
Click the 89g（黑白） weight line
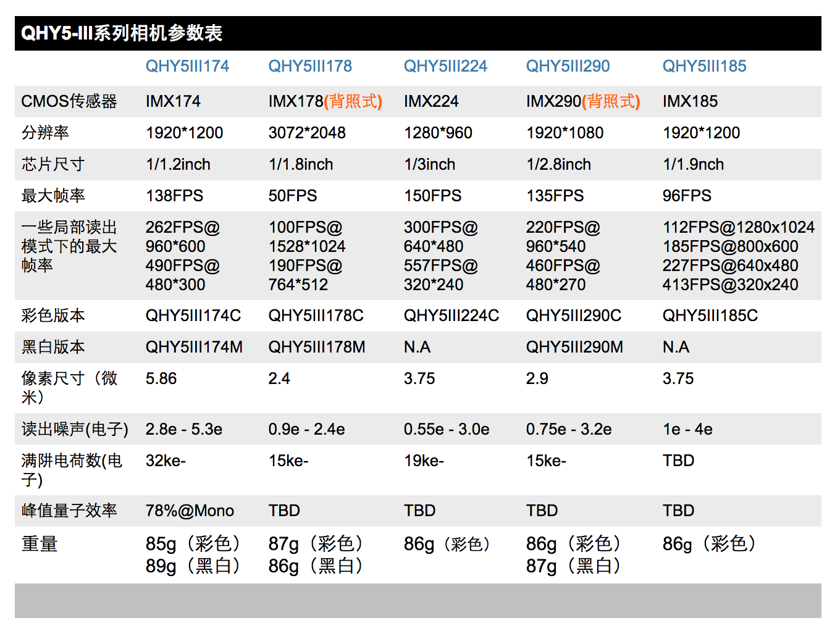click(x=193, y=566)
